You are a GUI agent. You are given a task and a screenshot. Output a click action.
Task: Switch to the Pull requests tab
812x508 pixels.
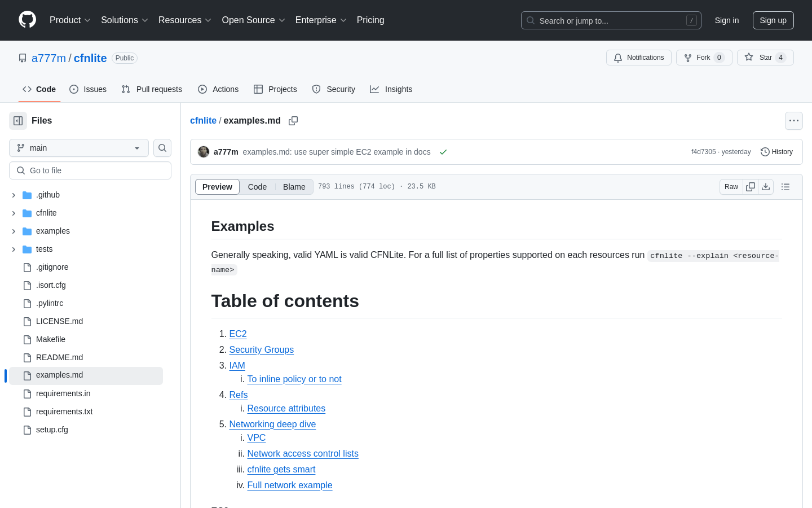[x=152, y=89]
